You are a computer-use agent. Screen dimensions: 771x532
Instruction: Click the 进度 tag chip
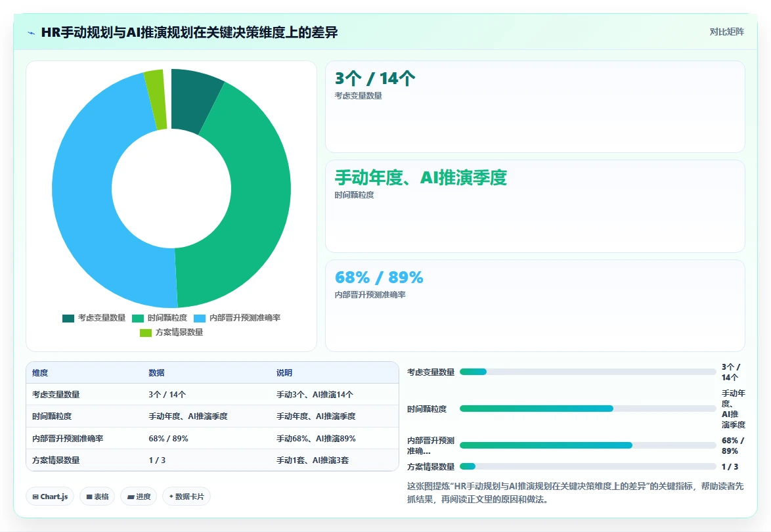(x=139, y=497)
